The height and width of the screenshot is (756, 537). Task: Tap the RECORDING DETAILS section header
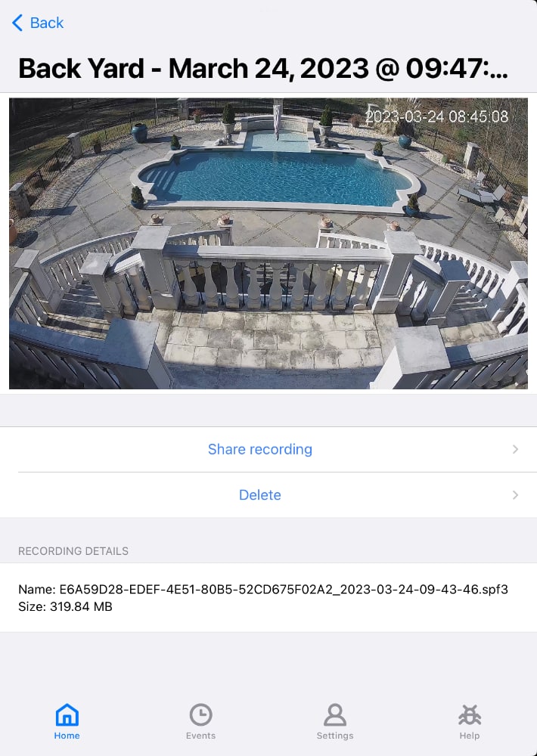click(x=73, y=551)
